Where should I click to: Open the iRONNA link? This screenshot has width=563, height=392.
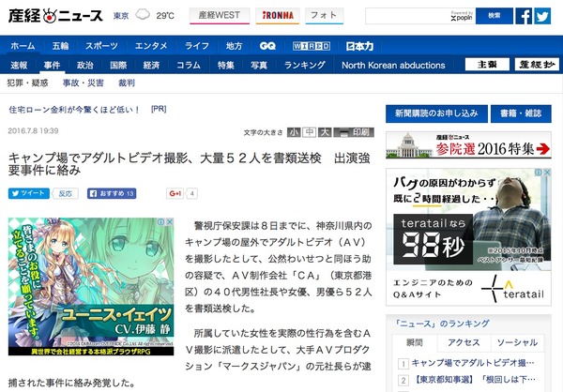(x=278, y=15)
